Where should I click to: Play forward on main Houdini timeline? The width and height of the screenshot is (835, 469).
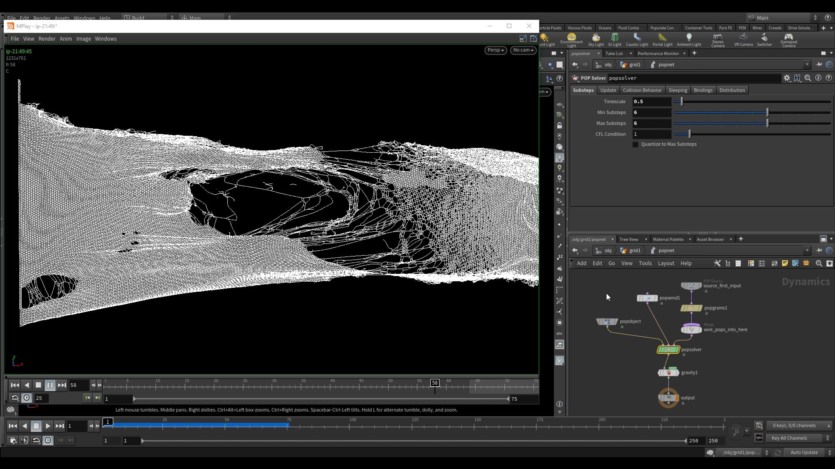48,426
